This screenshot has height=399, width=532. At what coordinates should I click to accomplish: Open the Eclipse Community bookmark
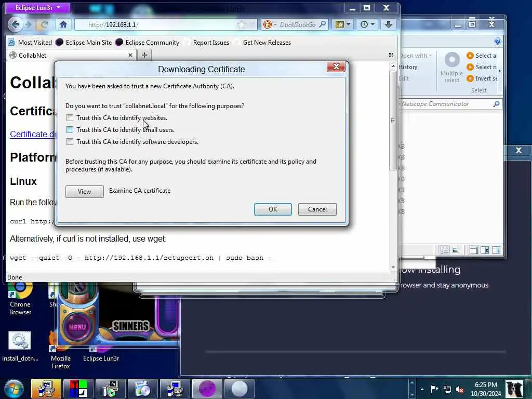(147, 43)
